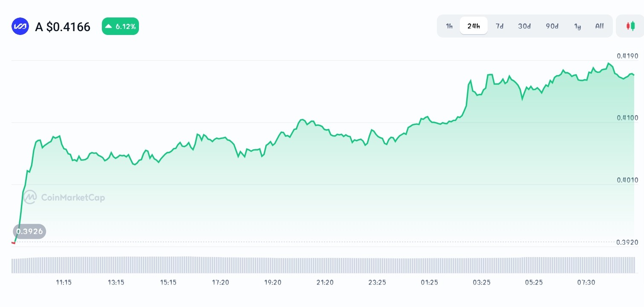Click the red candlestick in the chart icon

628,26
